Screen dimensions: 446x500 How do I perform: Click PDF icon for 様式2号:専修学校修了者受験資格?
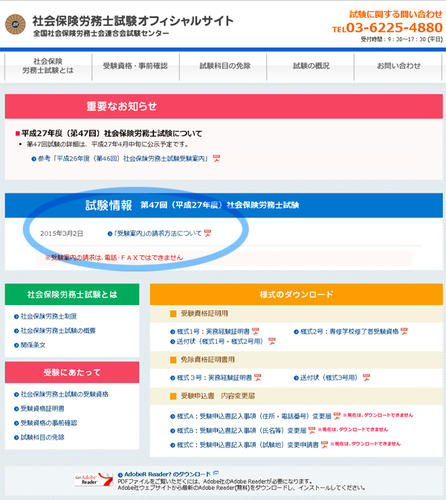click(404, 331)
